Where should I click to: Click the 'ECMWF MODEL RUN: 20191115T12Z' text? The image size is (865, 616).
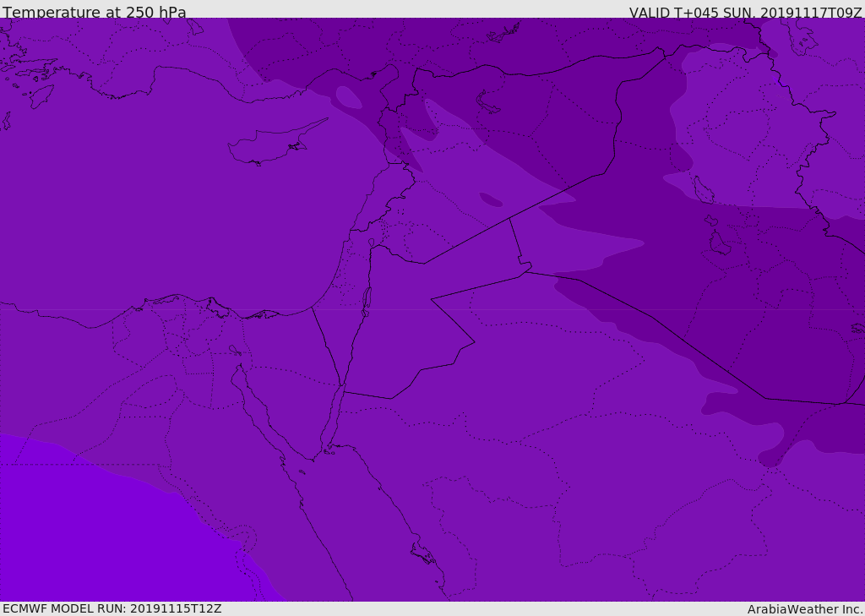[x=112, y=608]
